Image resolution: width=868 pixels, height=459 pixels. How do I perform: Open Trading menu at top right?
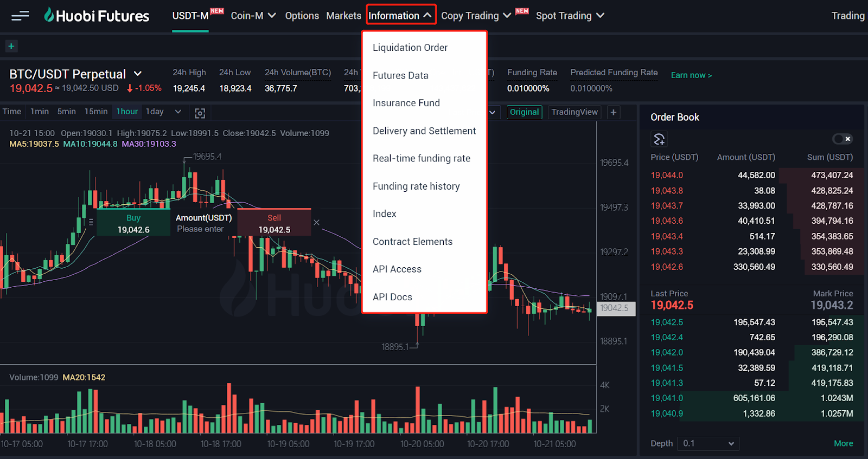coord(848,16)
